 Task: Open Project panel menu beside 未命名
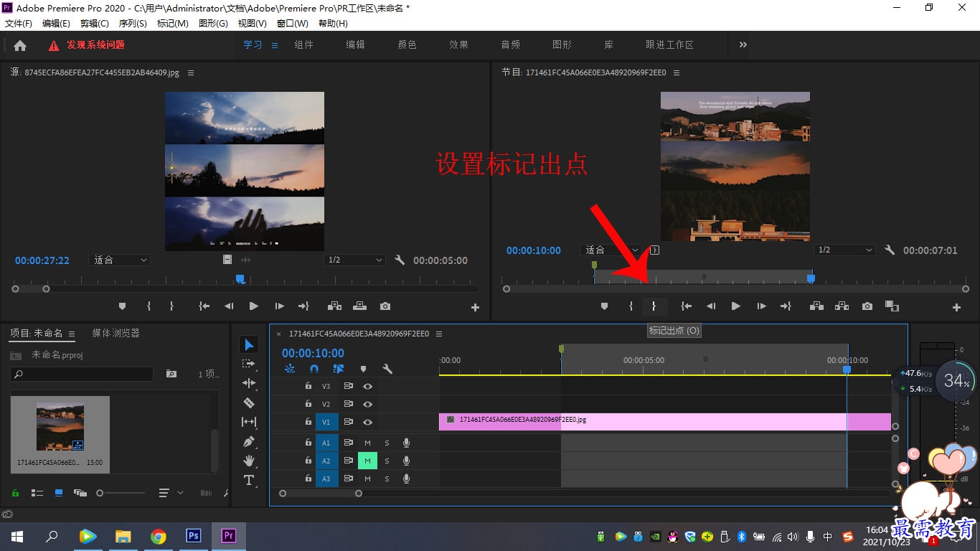71,334
